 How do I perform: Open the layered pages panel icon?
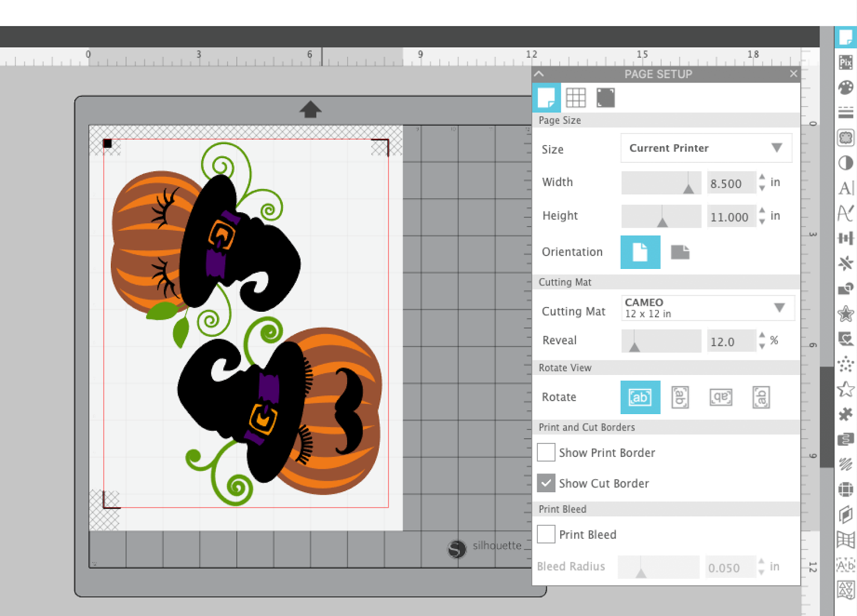point(846,515)
